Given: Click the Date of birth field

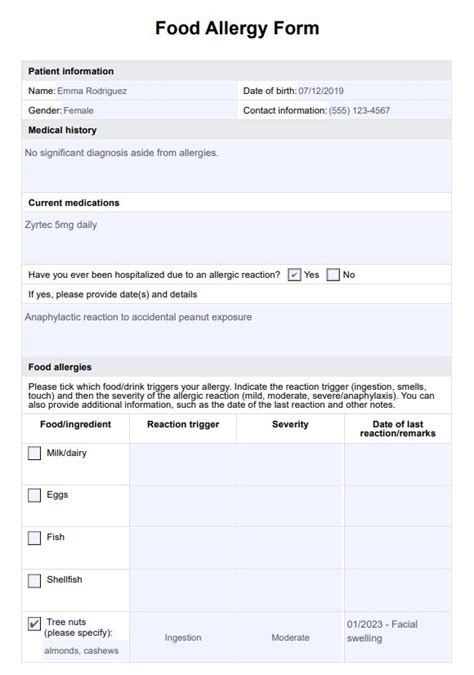Looking at the screenshot, I should [x=374, y=91].
